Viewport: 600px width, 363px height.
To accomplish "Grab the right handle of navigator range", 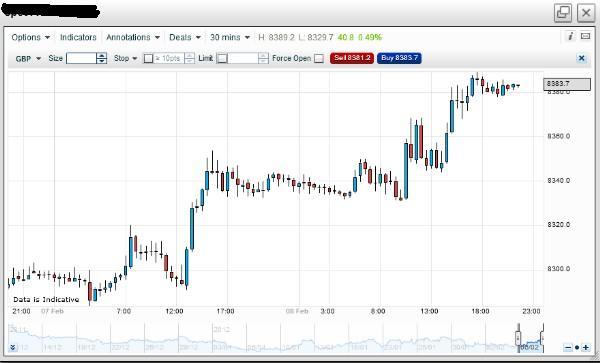I will [542, 338].
